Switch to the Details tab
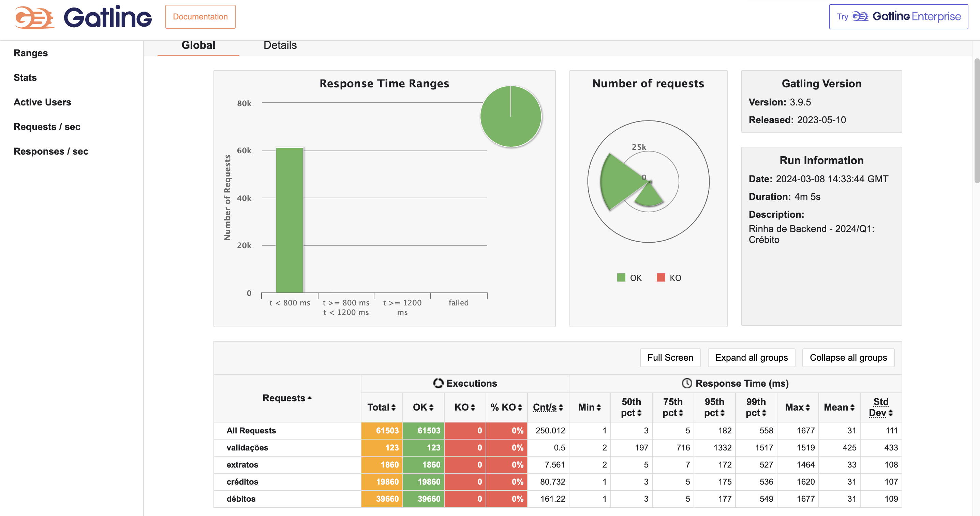The width and height of the screenshot is (980, 516). (x=280, y=45)
